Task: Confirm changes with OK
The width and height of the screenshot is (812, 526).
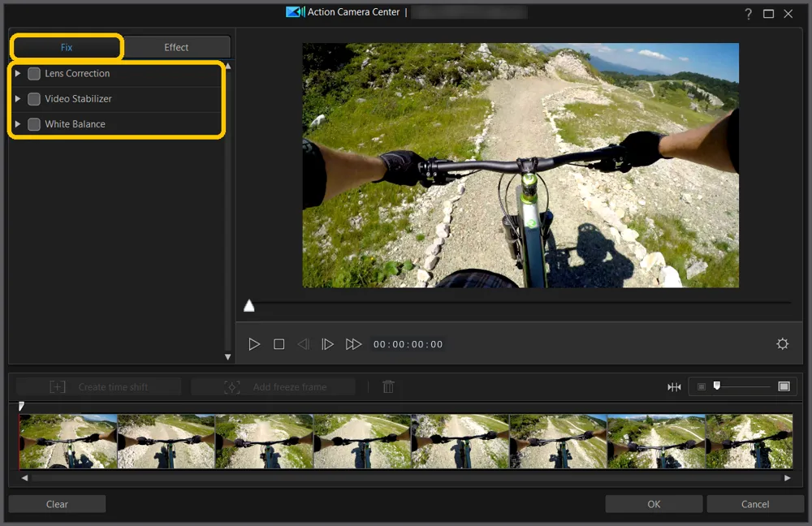Action: point(654,504)
